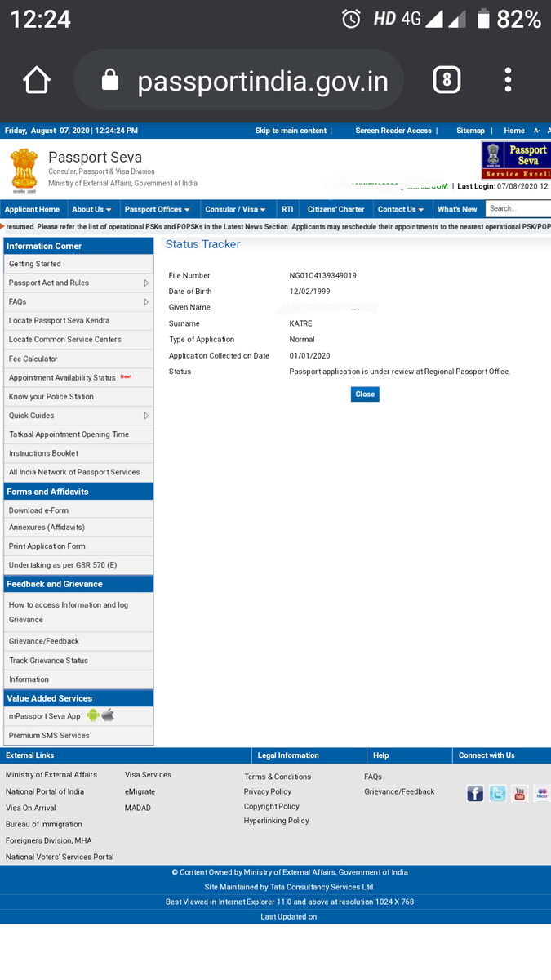Viewport: 551px width, 980px height.
Task: Open the Sitemap link
Action: (x=470, y=131)
